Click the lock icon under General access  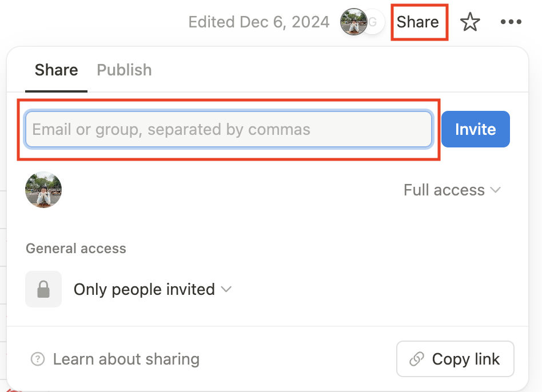tap(43, 289)
